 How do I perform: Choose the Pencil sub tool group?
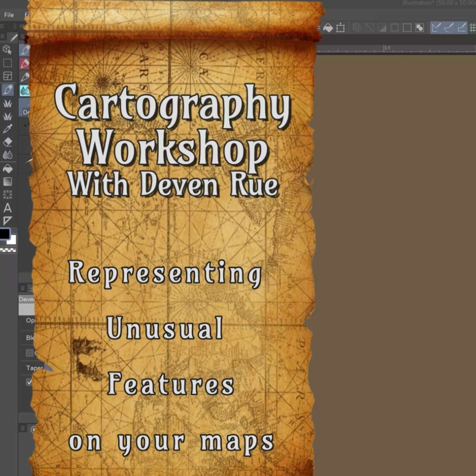coord(25,77)
